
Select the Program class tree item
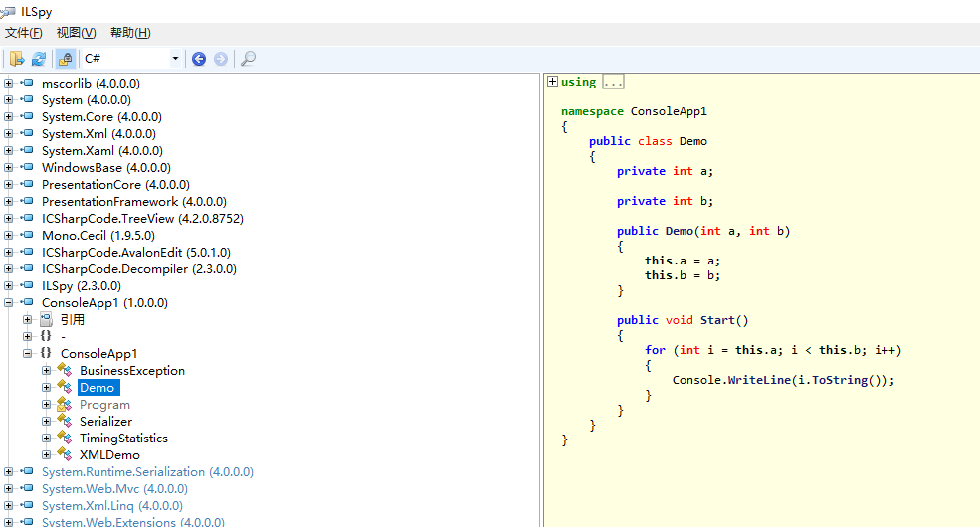(x=104, y=405)
